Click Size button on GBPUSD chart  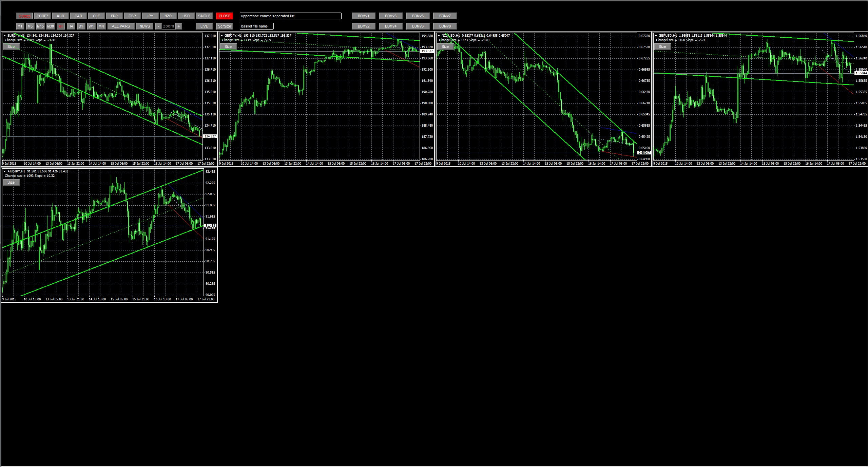662,46
